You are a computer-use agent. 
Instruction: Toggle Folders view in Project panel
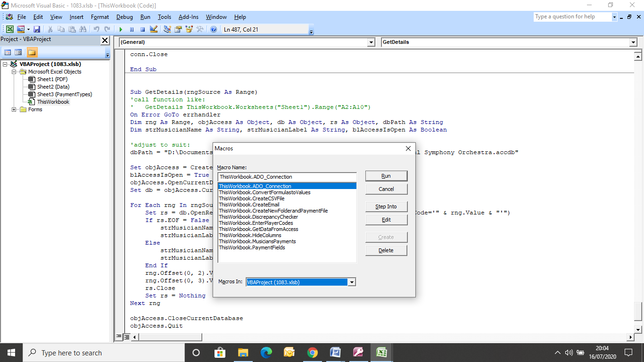coord(32,52)
